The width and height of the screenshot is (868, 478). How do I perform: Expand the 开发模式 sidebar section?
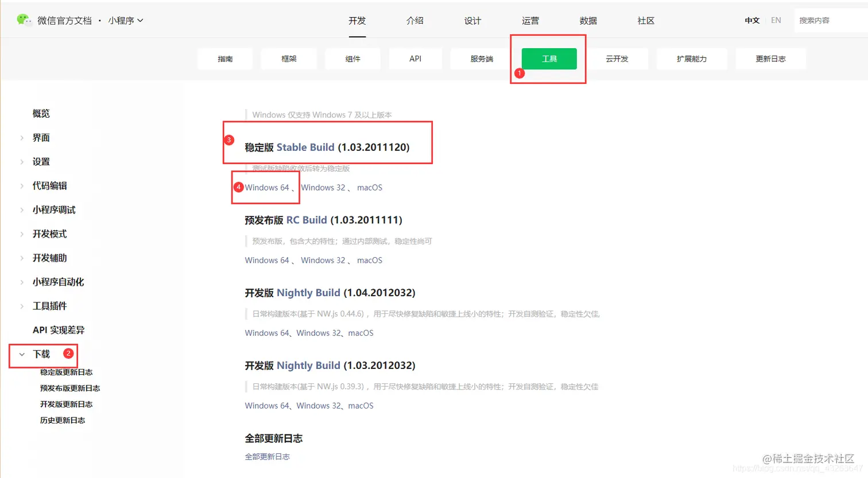click(49, 234)
